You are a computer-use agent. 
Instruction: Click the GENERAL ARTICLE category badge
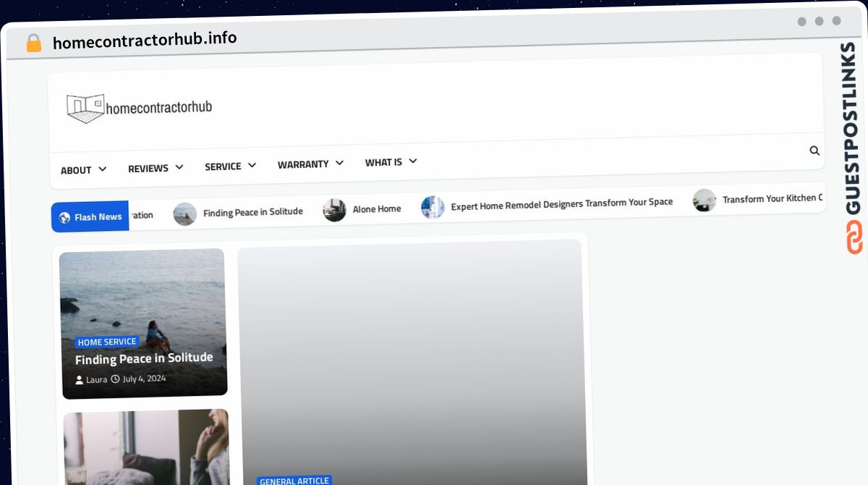(x=294, y=481)
